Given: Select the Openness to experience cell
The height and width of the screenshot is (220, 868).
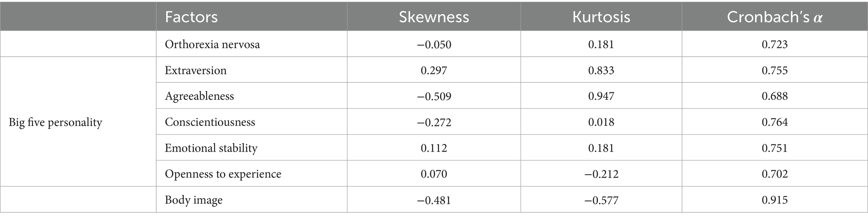Looking at the screenshot, I should pyautogui.click(x=223, y=174).
